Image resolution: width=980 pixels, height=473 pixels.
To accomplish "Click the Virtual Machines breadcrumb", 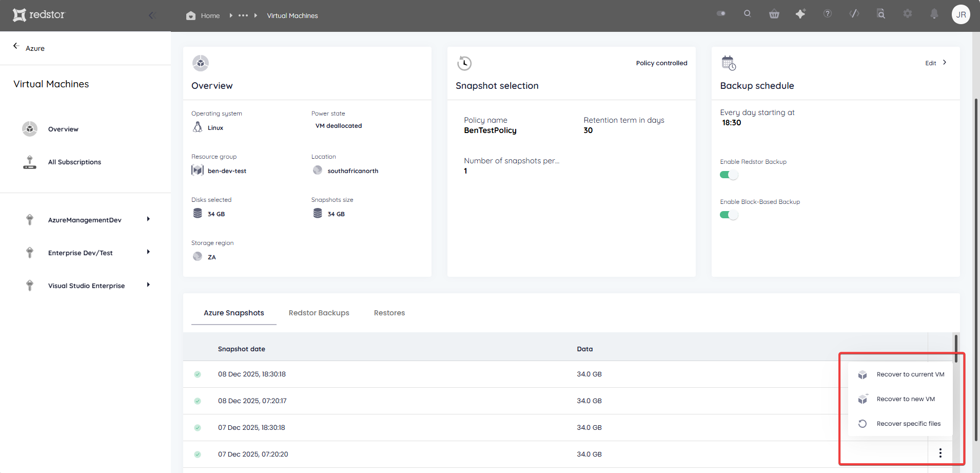I will click(x=292, y=16).
